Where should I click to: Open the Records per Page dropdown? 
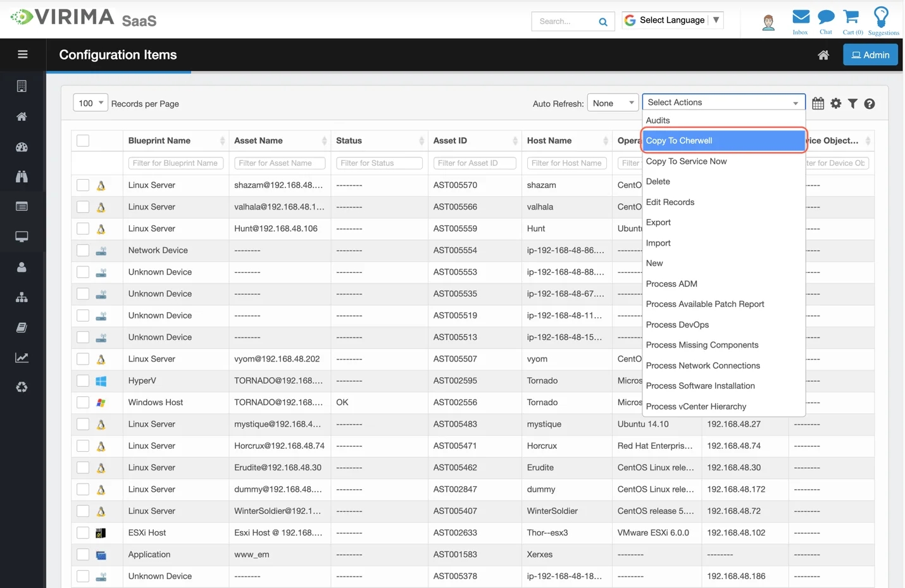pyautogui.click(x=91, y=103)
